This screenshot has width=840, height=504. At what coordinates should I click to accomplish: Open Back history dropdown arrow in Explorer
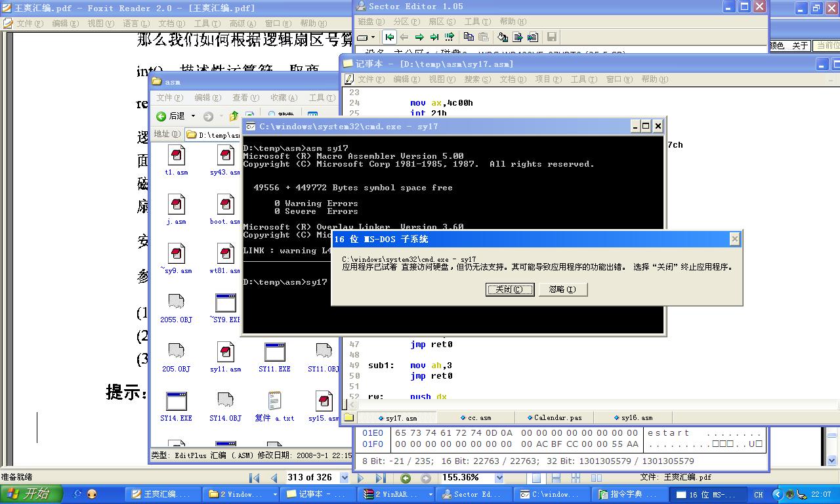click(x=193, y=116)
